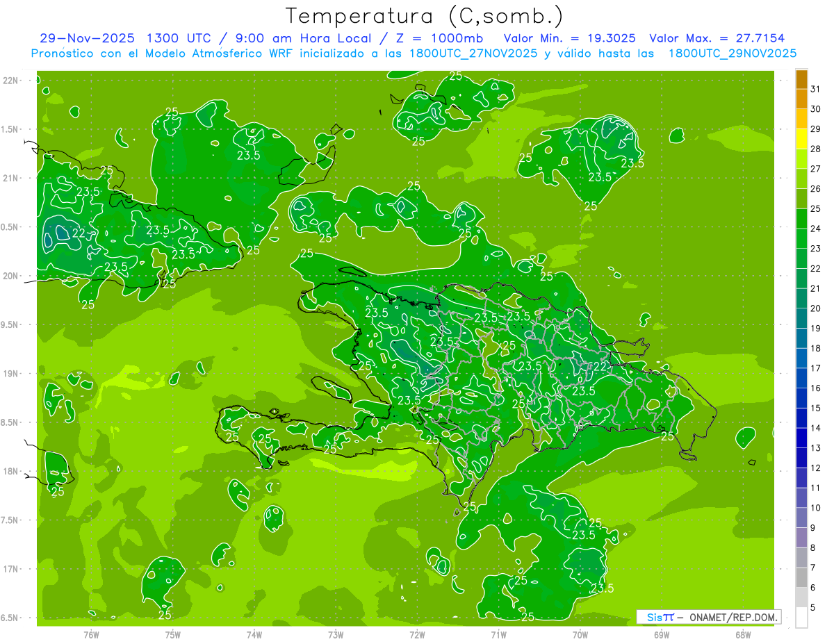The width and height of the screenshot is (834, 644).
Task: Pick the green swatch between 24 and 25
Action: pos(801,218)
